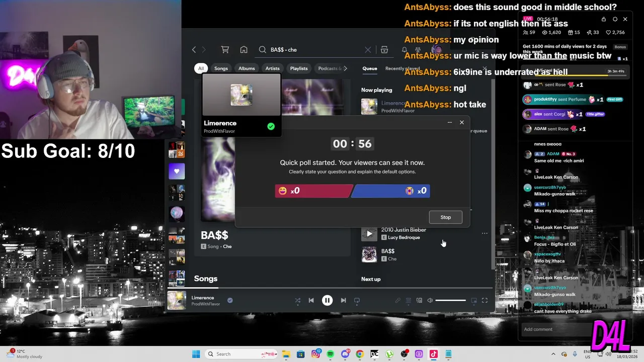Image resolution: width=644 pixels, height=362 pixels.
Task: Expand more filter chips with the right chevron
Action: (x=345, y=68)
